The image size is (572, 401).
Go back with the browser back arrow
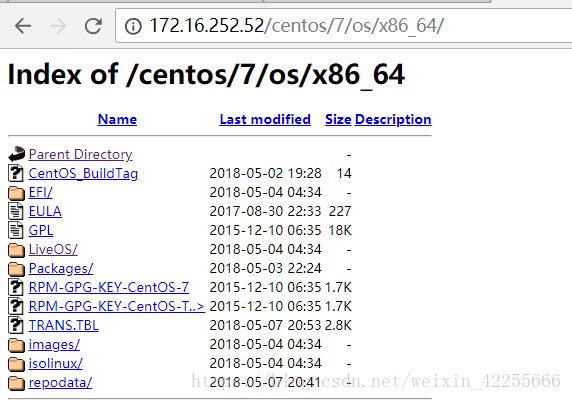(23, 26)
